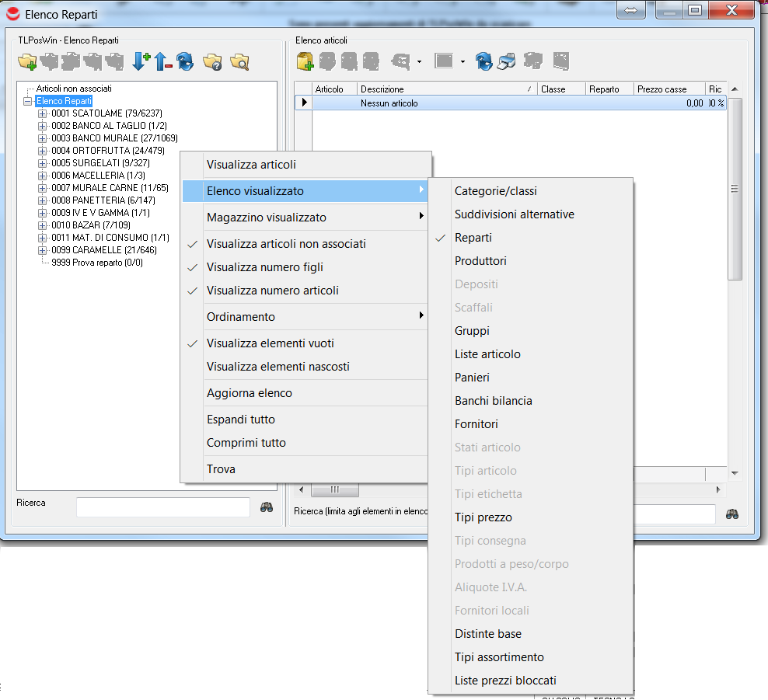Screen dimensions: 768x700
Task: Click the printer icon in the articles toolbar
Action: click(506, 61)
